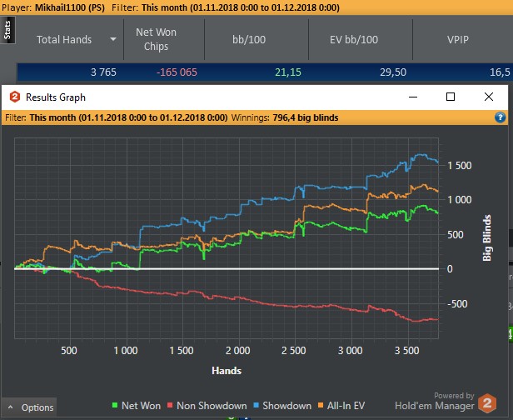Image resolution: width=513 pixels, height=420 pixels.
Task: Select the 29,50 EV bb/100 value
Action: 393,72
